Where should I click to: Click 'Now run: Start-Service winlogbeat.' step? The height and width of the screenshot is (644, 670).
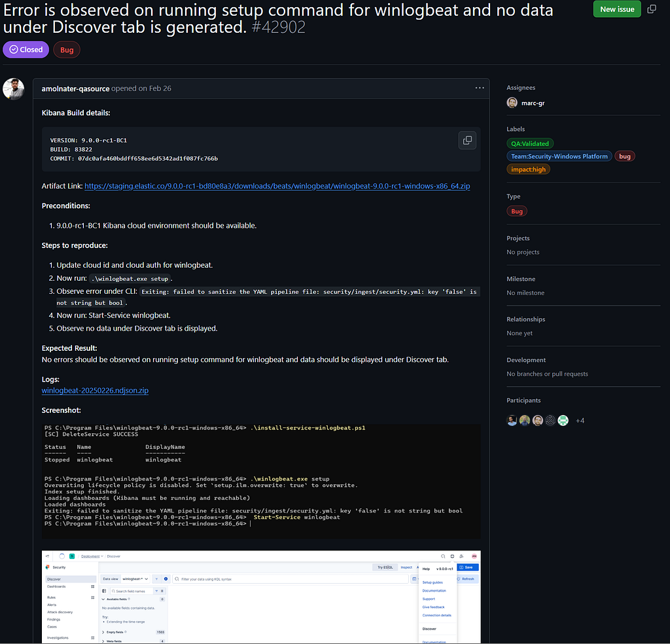114,315
